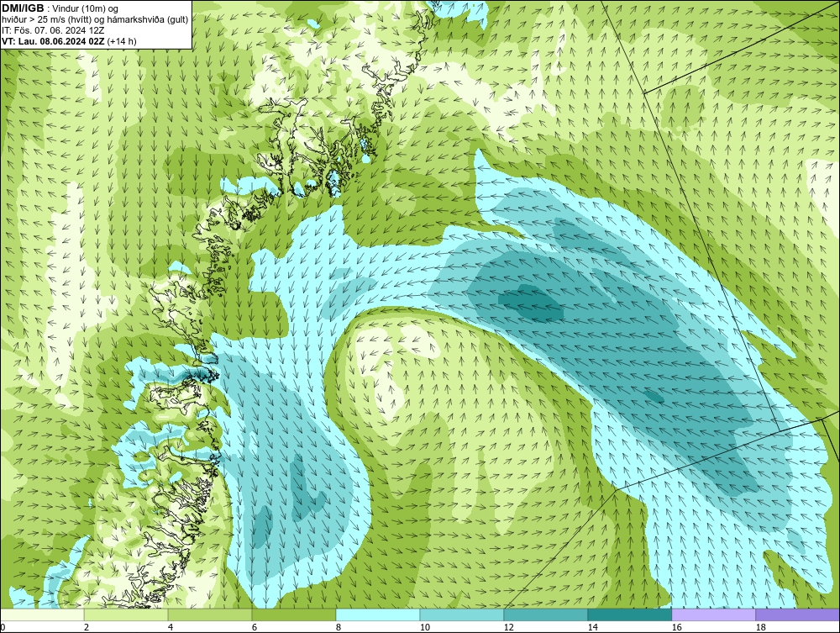The image size is (840, 633).
Task: Click the legend tick label '2'
Action: click(87, 627)
